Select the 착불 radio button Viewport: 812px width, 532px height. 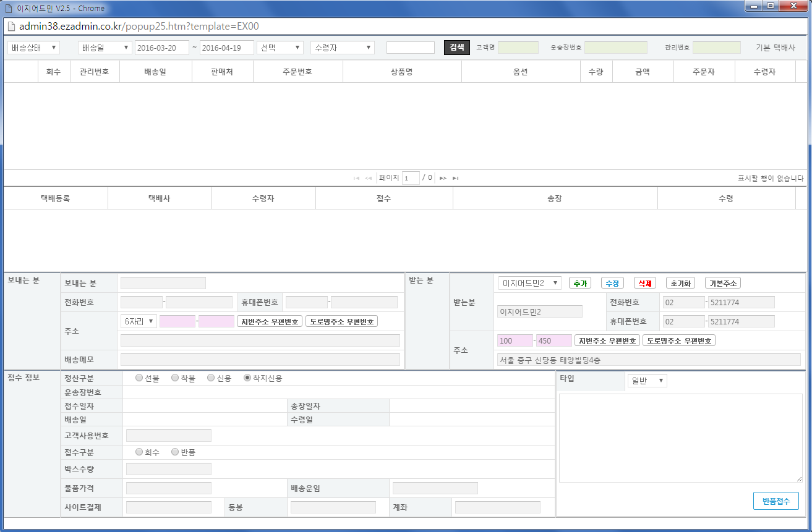[x=175, y=378]
